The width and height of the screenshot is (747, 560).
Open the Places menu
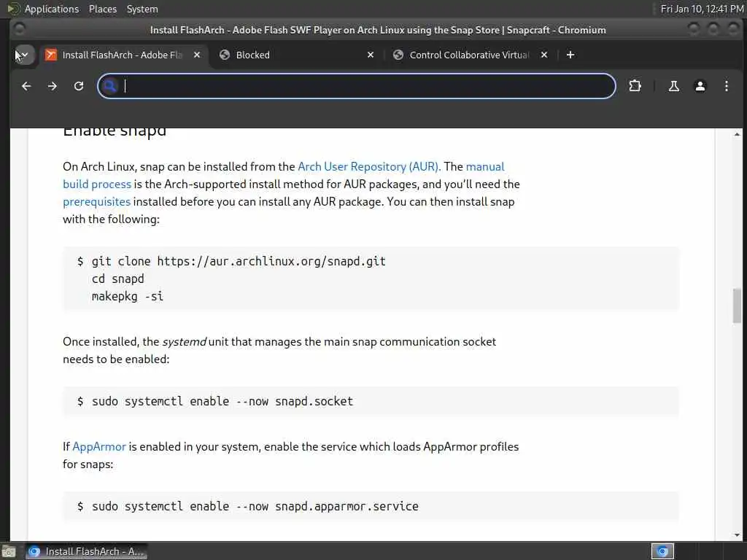[x=103, y=9]
